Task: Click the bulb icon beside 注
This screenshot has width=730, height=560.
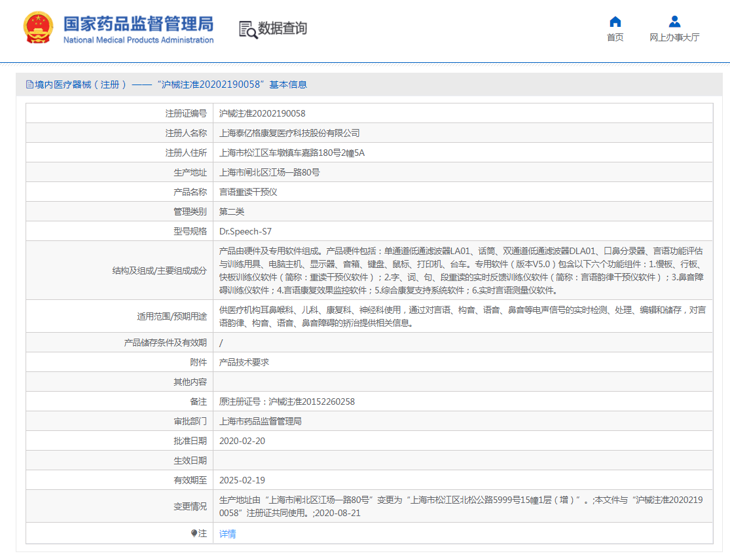Action: 194,533
